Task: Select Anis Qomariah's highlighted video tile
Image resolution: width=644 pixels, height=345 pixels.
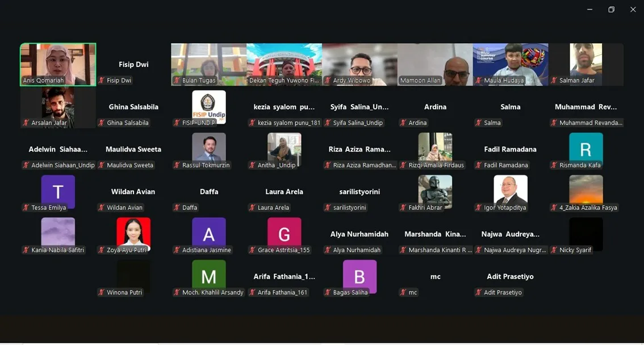Action: click(58, 64)
